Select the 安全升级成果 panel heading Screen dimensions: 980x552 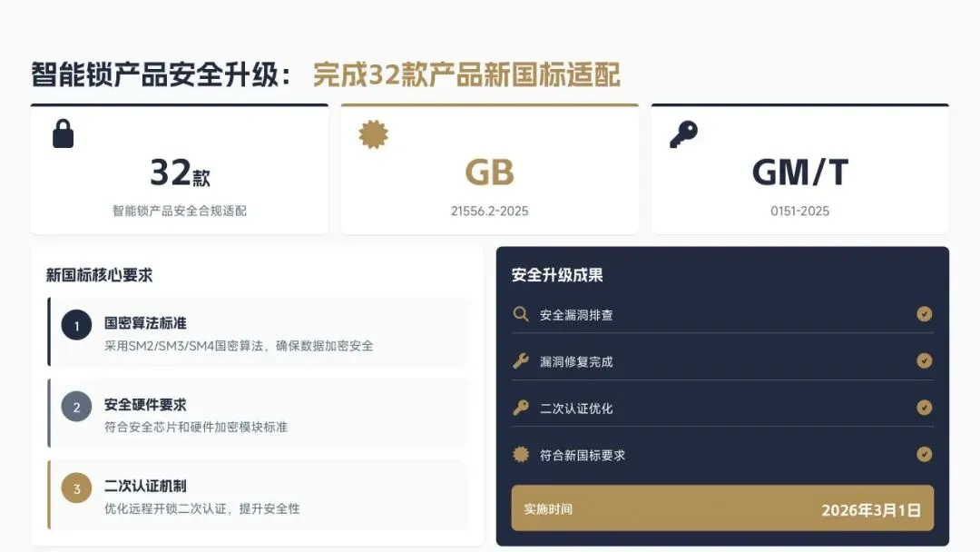[557, 275]
